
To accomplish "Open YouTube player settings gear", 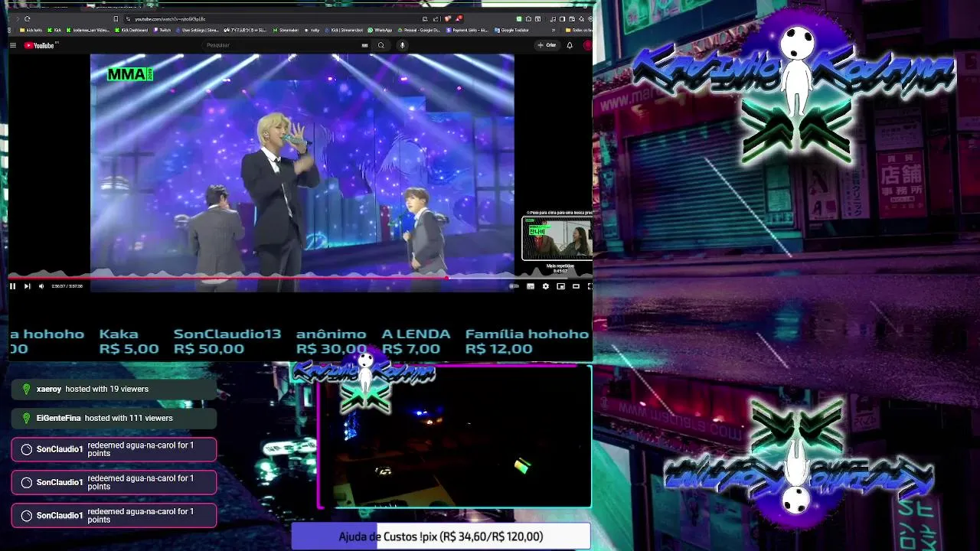I will click(546, 286).
